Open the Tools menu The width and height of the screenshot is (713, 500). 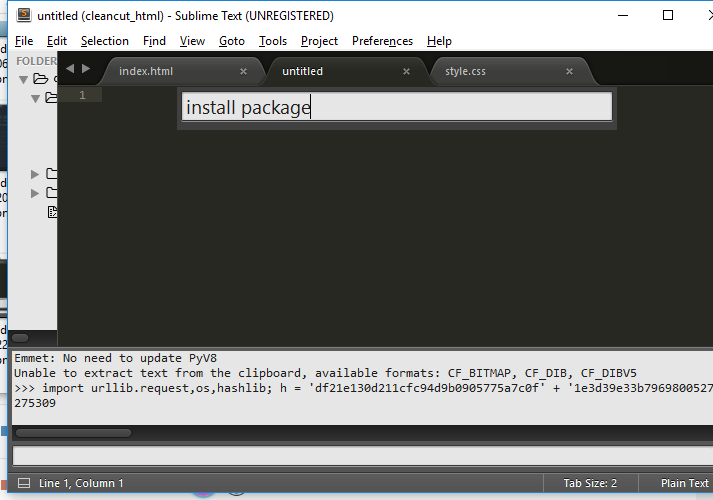[x=272, y=41]
